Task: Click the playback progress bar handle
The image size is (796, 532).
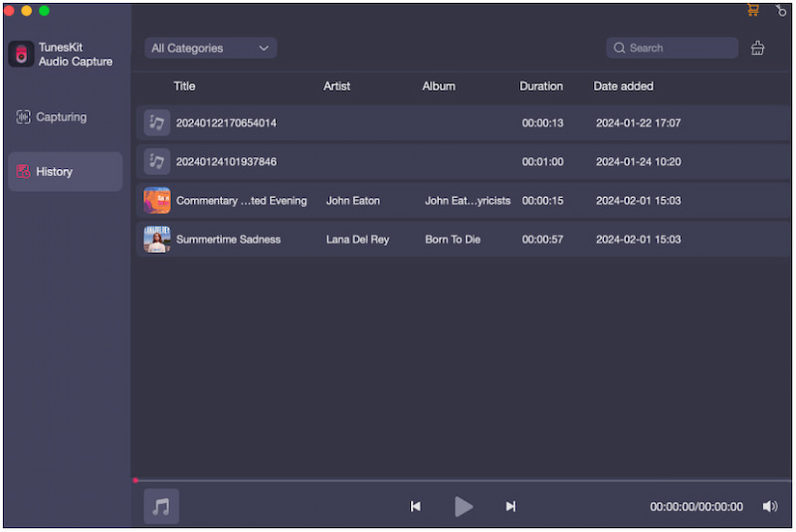Action: pyautogui.click(x=135, y=479)
